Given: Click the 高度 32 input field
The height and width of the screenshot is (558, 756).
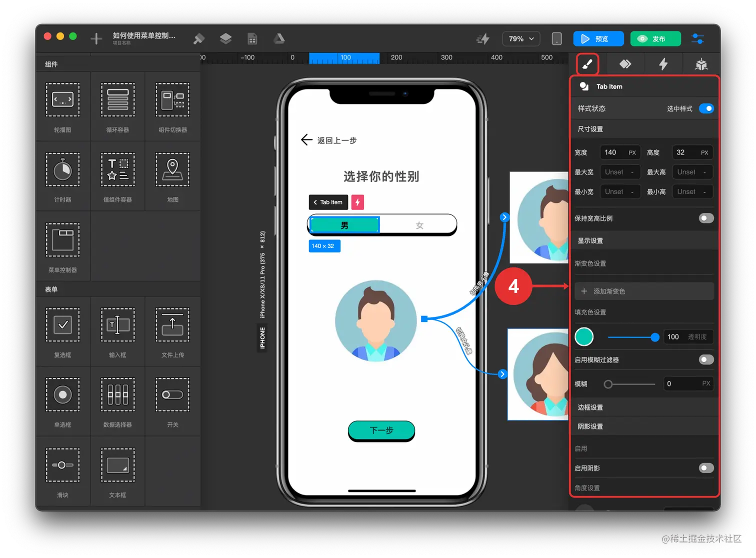Looking at the screenshot, I should point(692,152).
